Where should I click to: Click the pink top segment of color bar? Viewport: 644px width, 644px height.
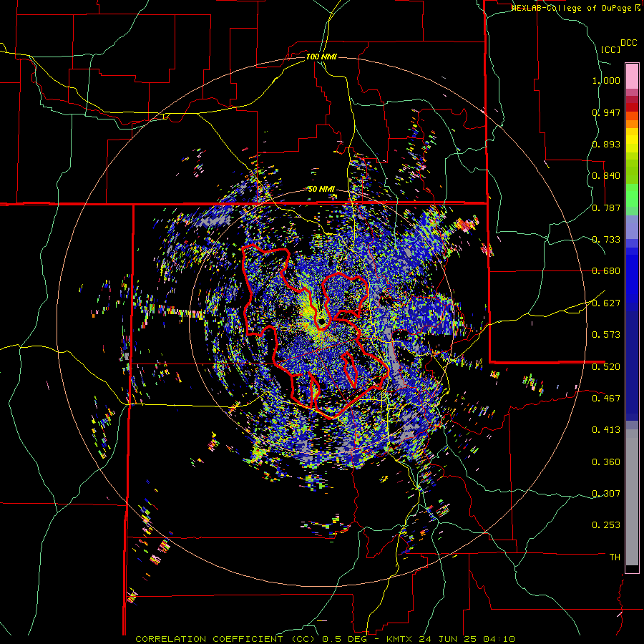[x=632, y=76]
